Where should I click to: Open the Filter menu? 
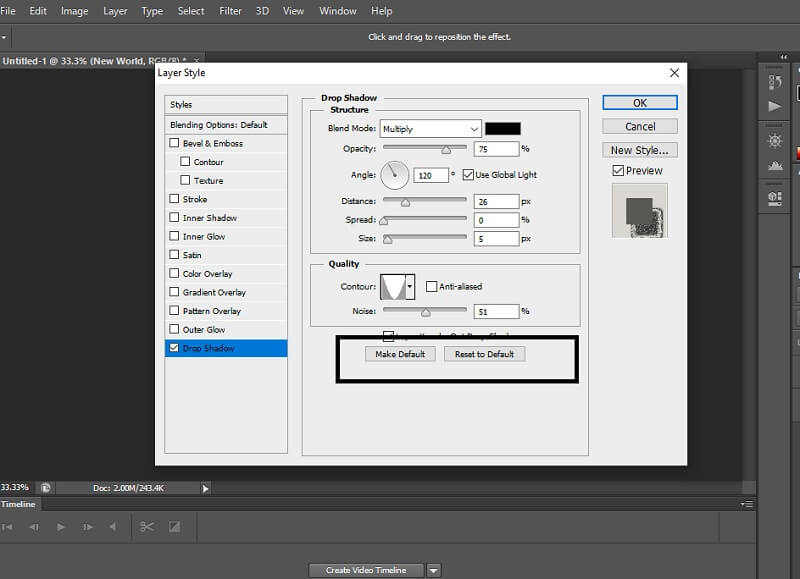pyautogui.click(x=230, y=11)
